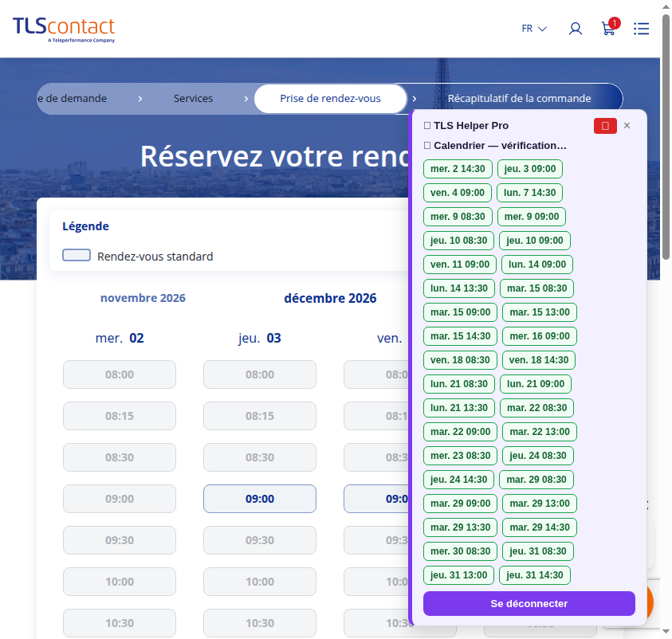Click the red stop button in TLS Helper Pro
The height and width of the screenshot is (639, 672).
point(605,126)
